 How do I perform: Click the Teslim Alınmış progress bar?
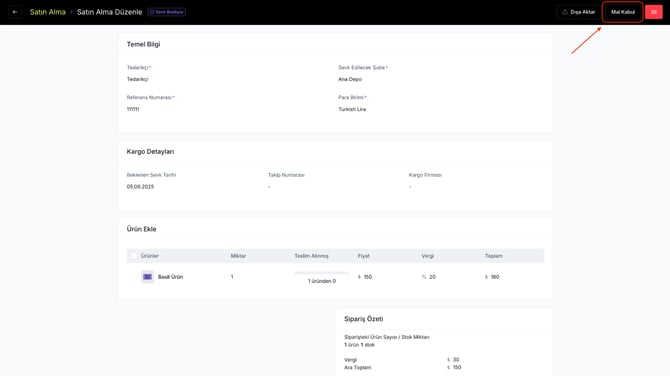click(x=322, y=273)
